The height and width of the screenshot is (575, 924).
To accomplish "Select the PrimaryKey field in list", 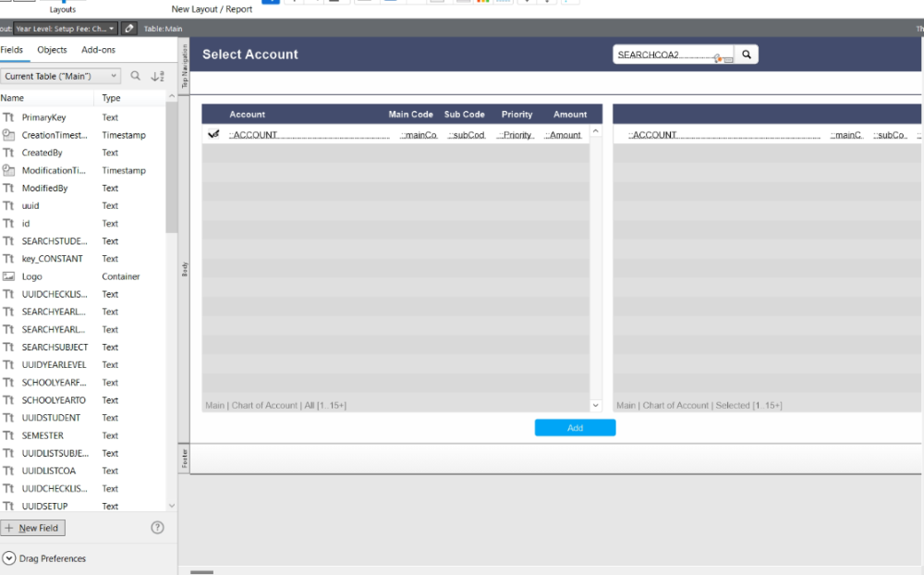I will [x=43, y=117].
